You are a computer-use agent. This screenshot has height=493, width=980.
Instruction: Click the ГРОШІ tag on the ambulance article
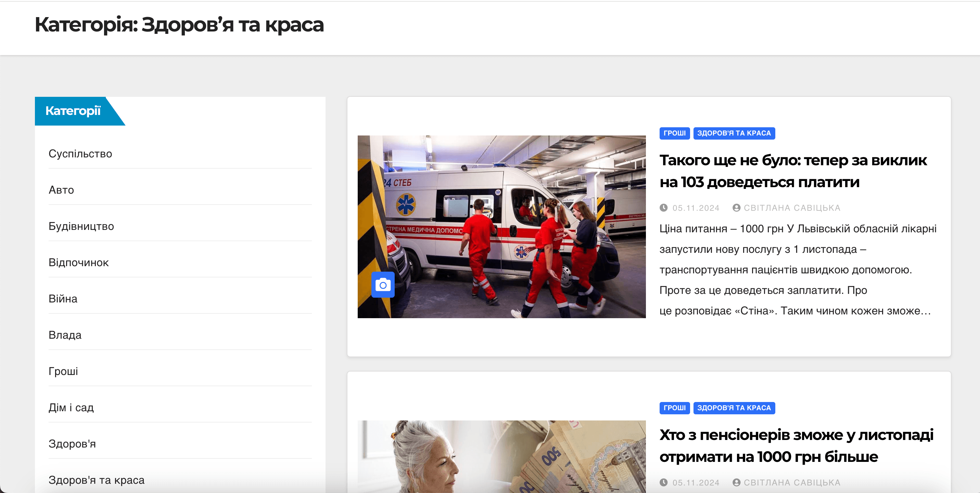point(675,133)
